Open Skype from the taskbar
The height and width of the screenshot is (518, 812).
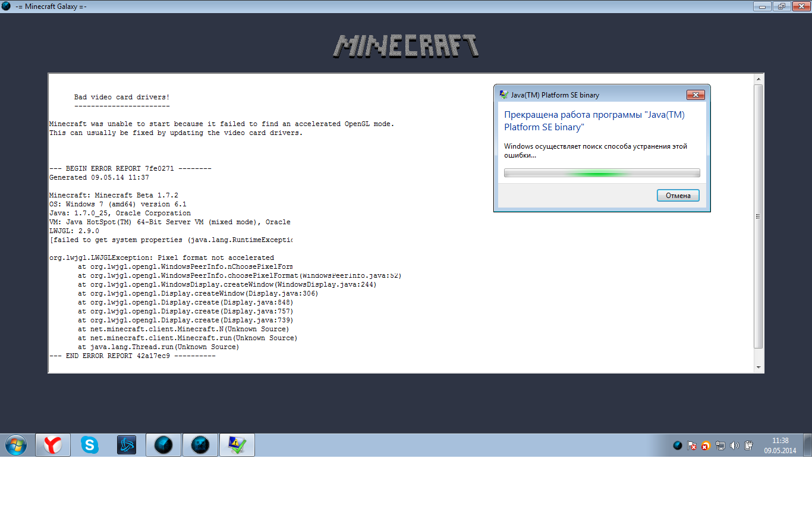[x=90, y=445]
